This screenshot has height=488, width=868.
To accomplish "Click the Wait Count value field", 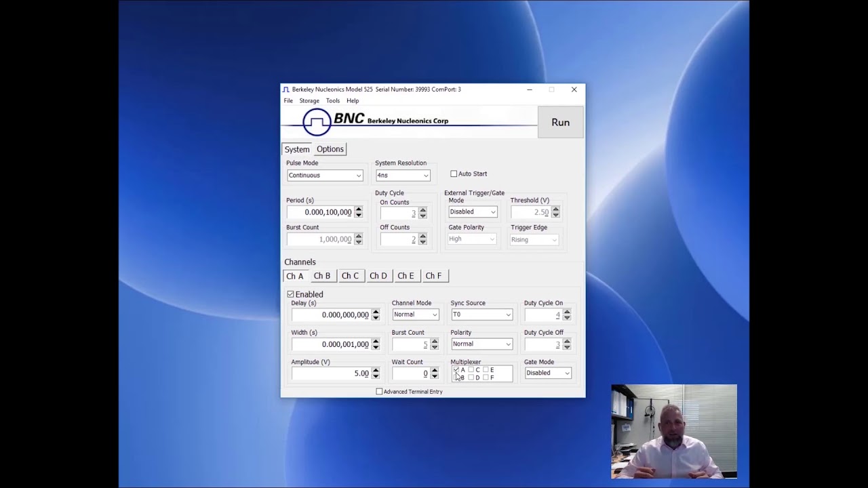I will (411, 373).
